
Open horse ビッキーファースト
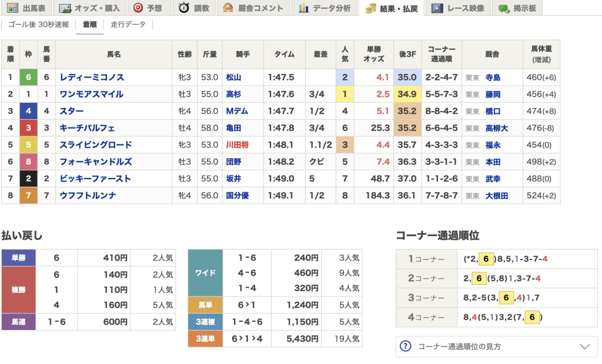coord(95,178)
